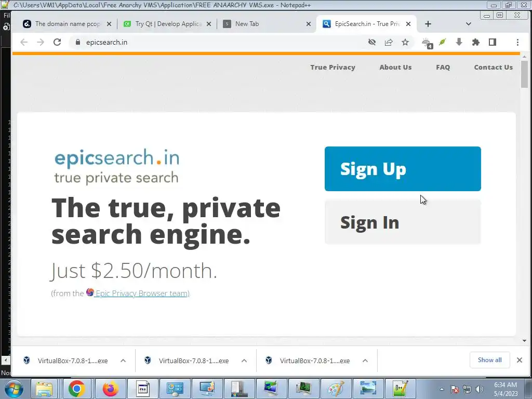Open the umbrella extension with badge 4
The image size is (532, 399).
click(x=427, y=43)
